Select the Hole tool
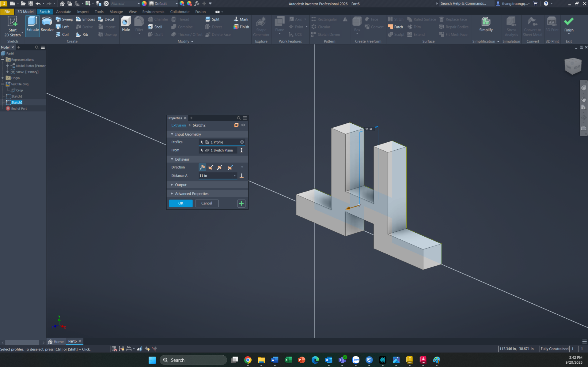The width and height of the screenshot is (588, 367). click(x=126, y=24)
